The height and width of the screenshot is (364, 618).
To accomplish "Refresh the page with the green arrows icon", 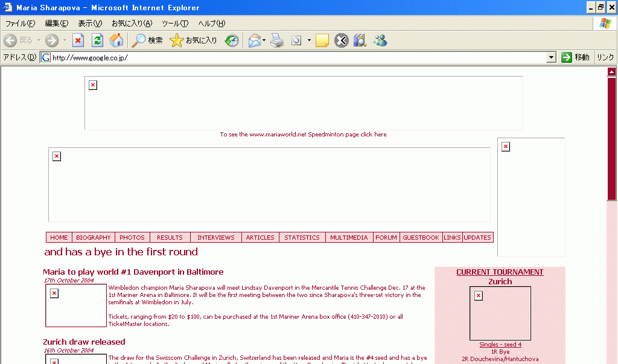I will click(x=97, y=40).
